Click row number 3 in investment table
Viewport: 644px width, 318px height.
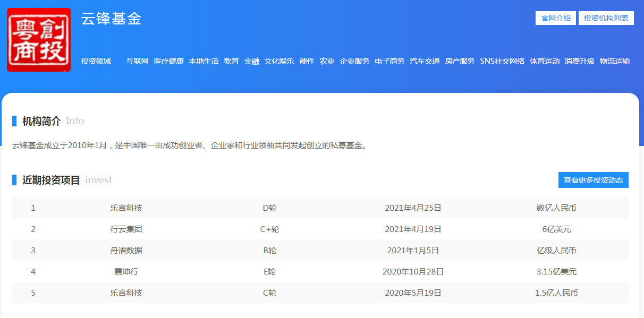[33, 250]
